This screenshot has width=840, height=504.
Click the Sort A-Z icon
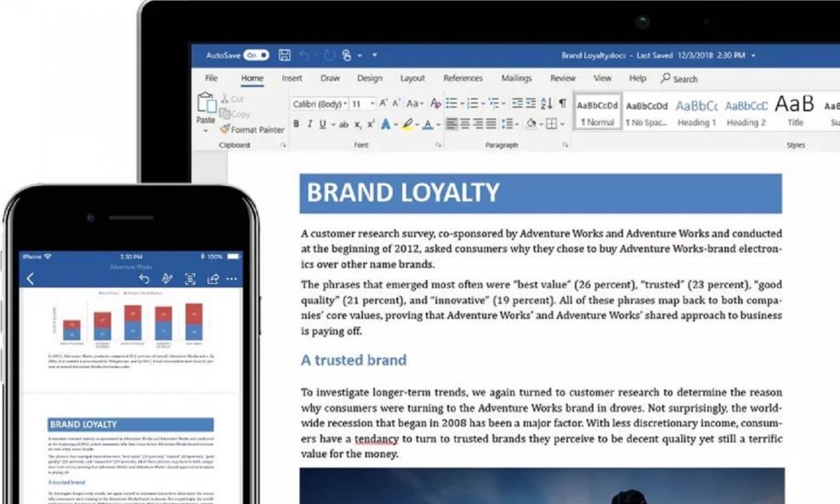pos(547,103)
